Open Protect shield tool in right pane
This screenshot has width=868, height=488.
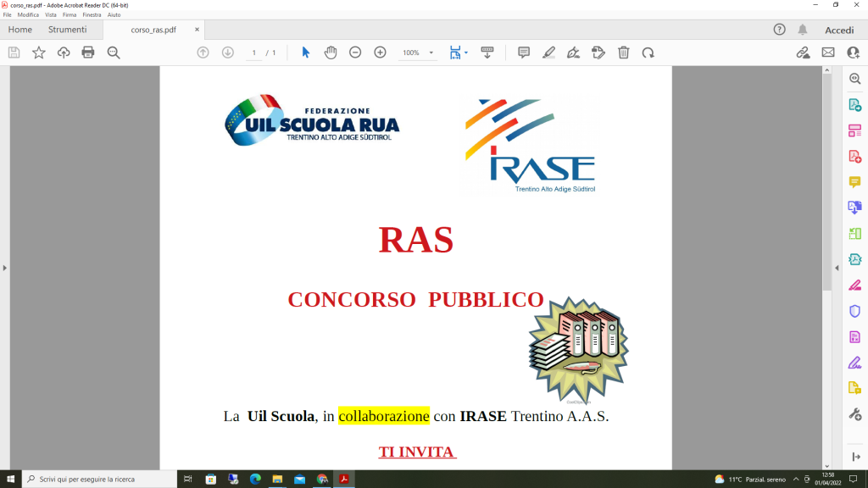pos(855,311)
